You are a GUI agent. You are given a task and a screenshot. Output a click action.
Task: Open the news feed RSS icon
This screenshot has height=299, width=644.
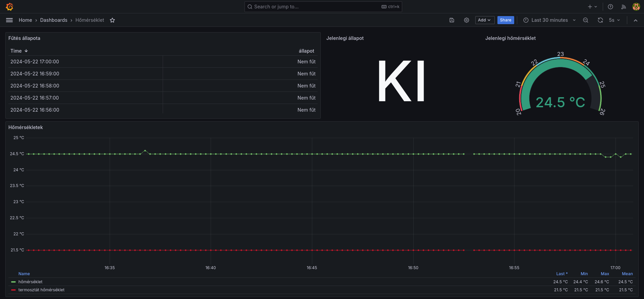pyautogui.click(x=624, y=7)
